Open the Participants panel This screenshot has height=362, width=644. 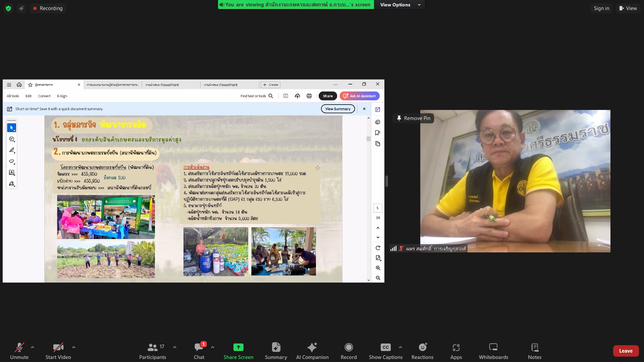pyautogui.click(x=153, y=351)
